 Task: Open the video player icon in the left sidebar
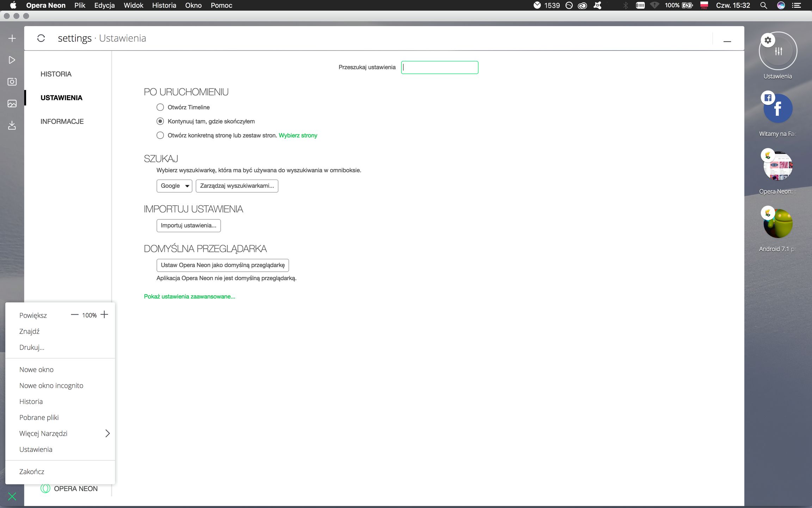click(x=12, y=60)
